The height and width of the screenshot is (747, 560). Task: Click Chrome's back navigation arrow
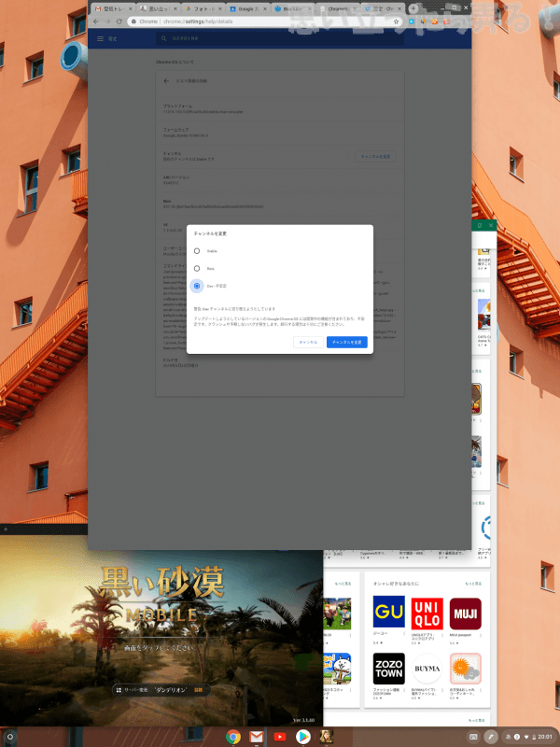pos(96,21)
